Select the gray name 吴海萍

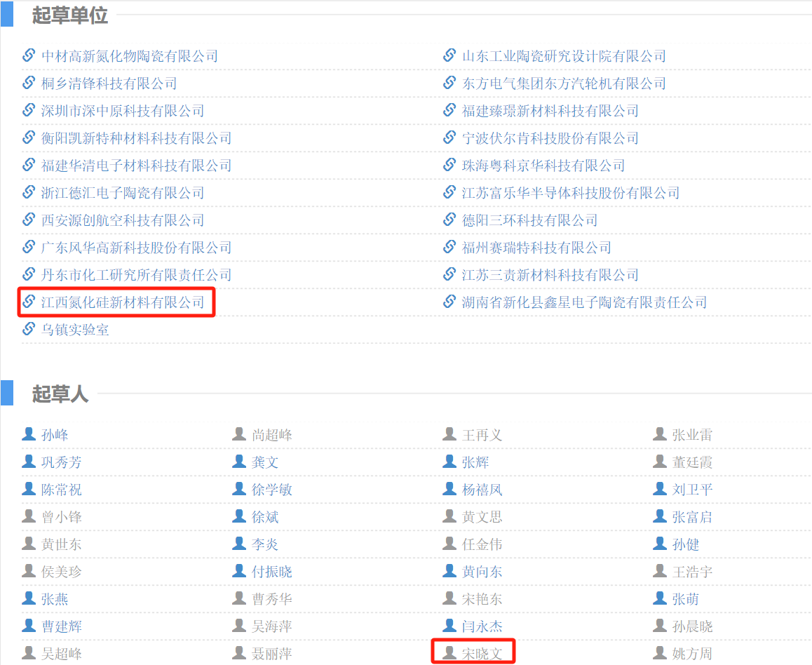[272, 626]
